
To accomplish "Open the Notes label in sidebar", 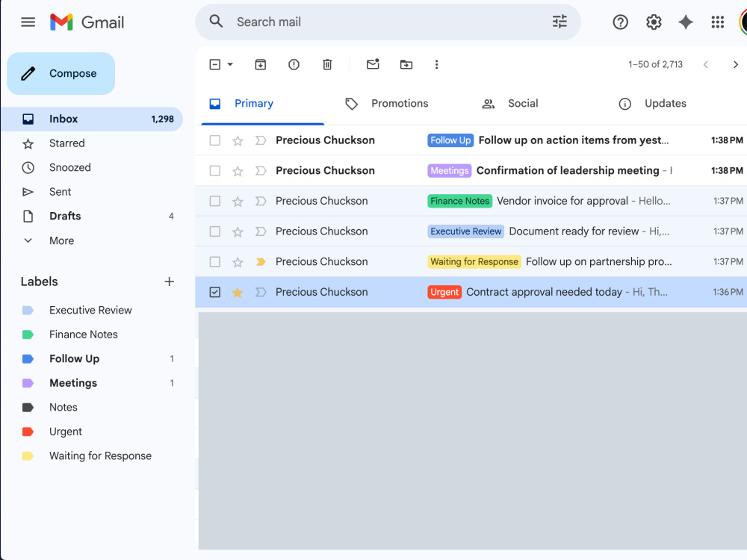I will (91, 407).
